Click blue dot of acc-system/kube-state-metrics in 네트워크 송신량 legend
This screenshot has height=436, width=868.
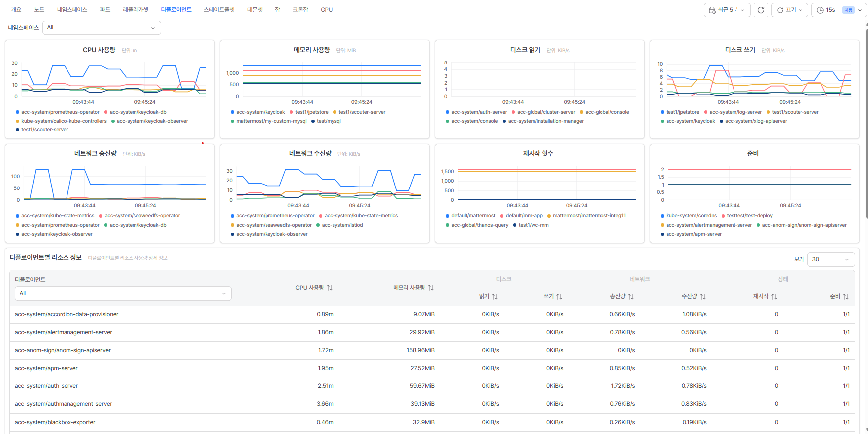(17, 216)
